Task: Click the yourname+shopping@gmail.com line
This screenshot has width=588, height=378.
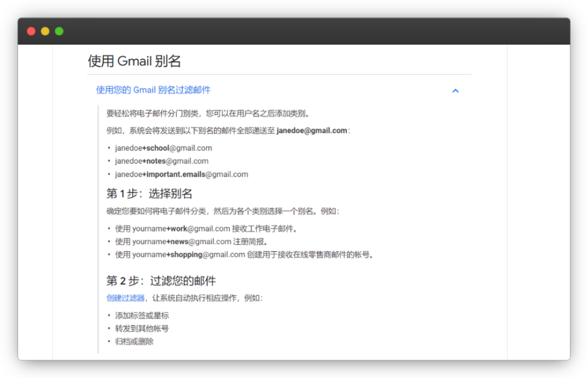Action: pos(245,255)
